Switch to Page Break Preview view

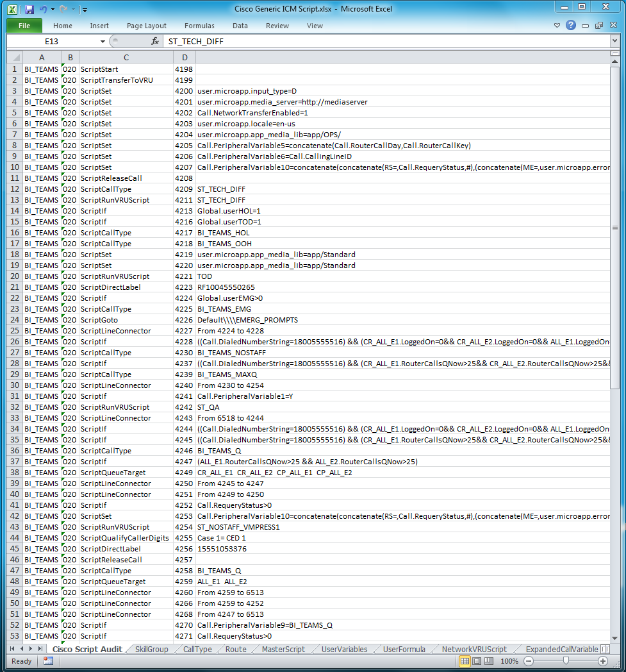tap(488, 661)
